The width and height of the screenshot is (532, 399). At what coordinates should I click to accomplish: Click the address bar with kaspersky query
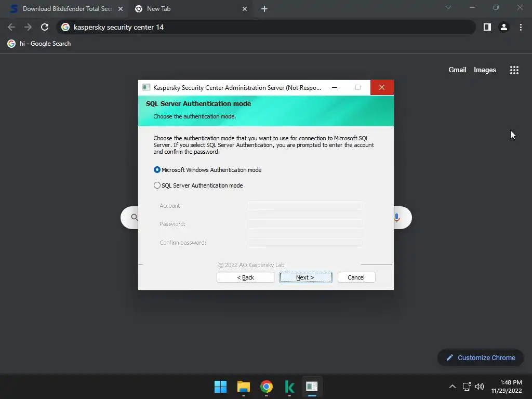pos(267,27)
